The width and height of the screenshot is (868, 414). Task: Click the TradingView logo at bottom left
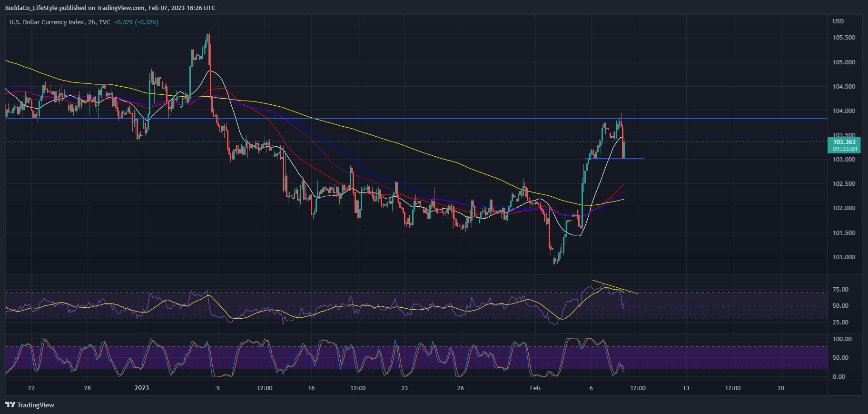[30, 405]
